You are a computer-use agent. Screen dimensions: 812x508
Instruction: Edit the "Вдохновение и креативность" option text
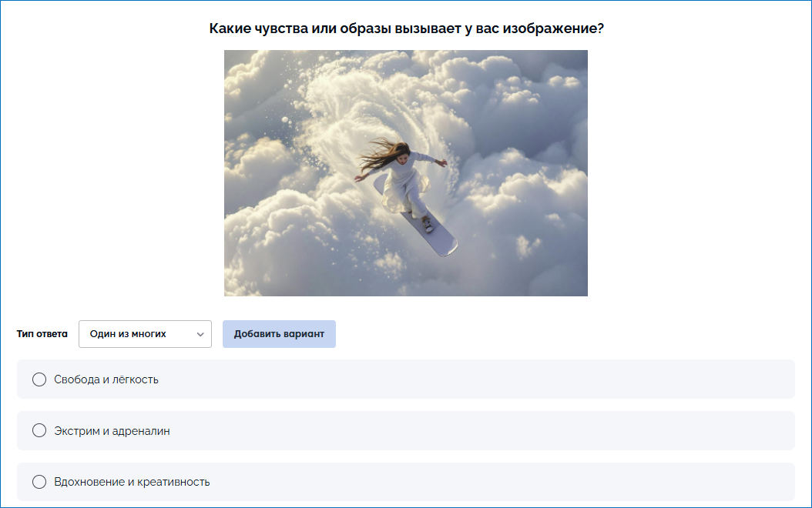[x=132, y=482]
